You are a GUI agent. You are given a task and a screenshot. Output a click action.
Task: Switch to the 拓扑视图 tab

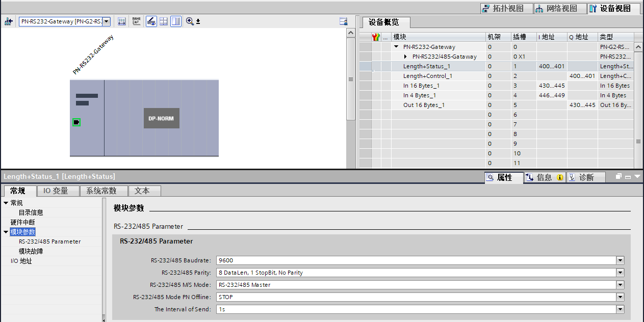click(x=506, y=9)
